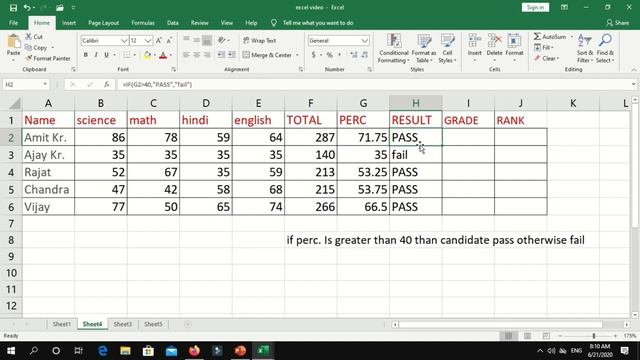This screenshot has height=360, width=640.
Task: Switch to the Sheet3 tab
Action: click(122, 324)
